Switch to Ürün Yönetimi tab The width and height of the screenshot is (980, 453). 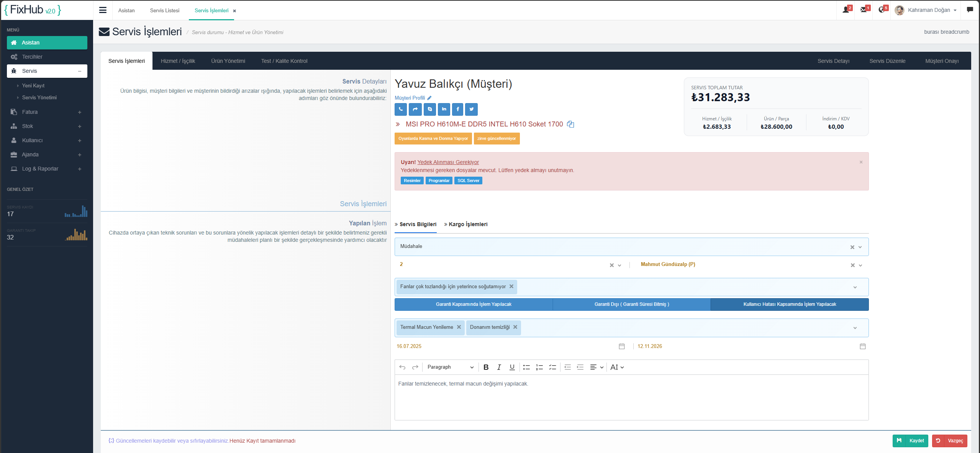(228, 61)
